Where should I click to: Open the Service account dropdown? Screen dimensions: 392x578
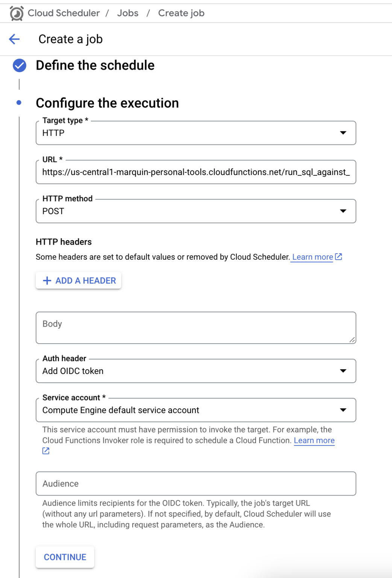343,410
